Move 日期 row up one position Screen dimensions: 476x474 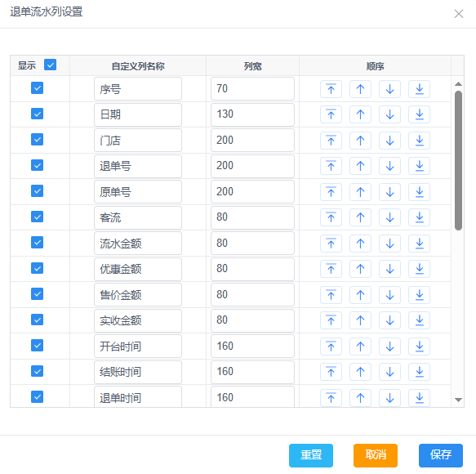360,114
